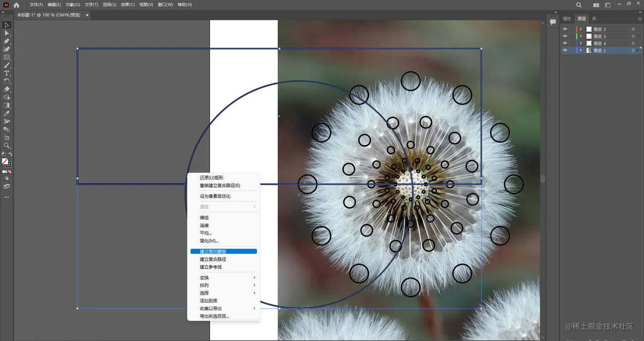The width and height of the screenshot is (644, 341).
Task: Select the Eraser tool
Action: pos(7,89)
